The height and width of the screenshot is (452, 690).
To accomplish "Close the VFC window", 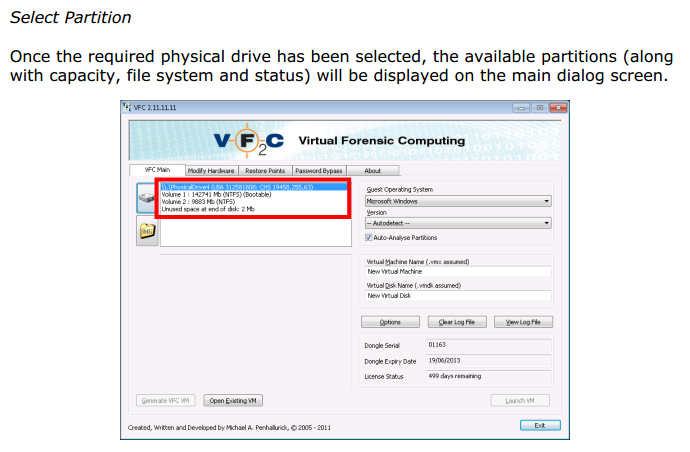I will point(558,107).
